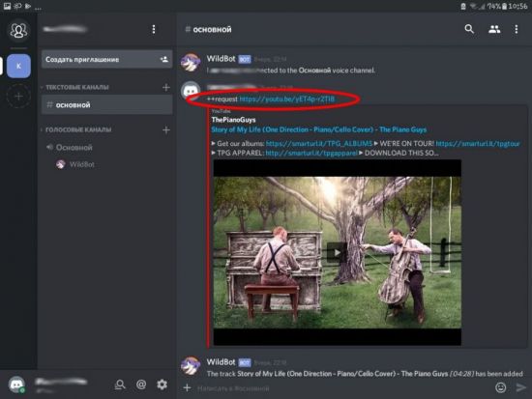Collapse the ГОЛОСОВЫЕ КАНАЛЫ category
Viewport: 532px width, 399px height.
coord(78,129)
